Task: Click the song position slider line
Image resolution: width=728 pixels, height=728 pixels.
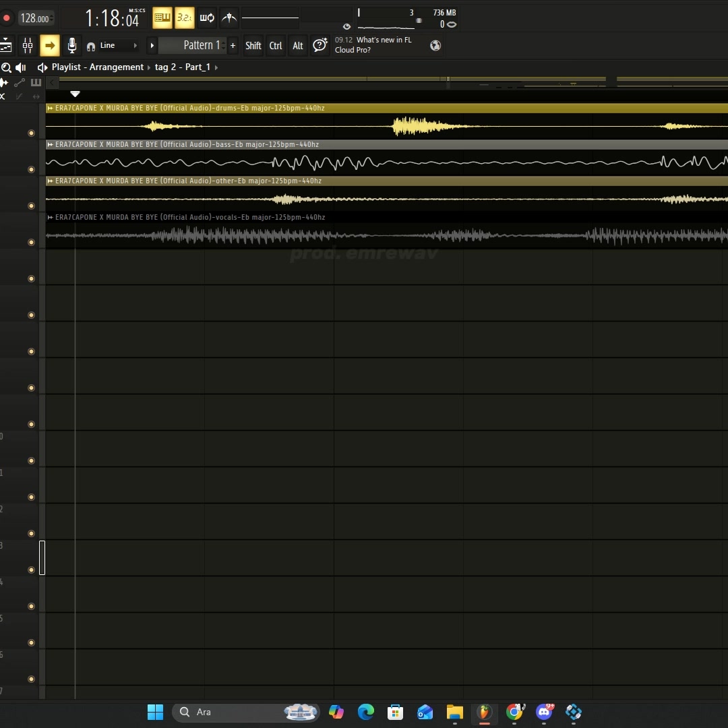Action: click(x=270, y=18)
